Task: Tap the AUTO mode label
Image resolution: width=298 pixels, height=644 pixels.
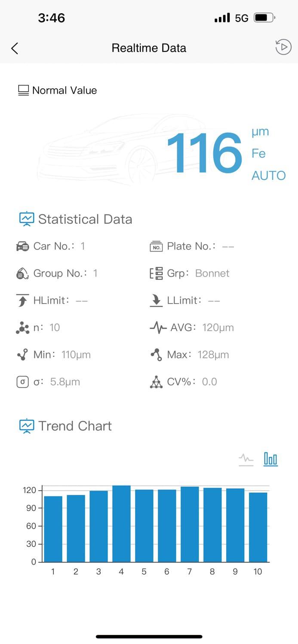Action: coord(268,175)
